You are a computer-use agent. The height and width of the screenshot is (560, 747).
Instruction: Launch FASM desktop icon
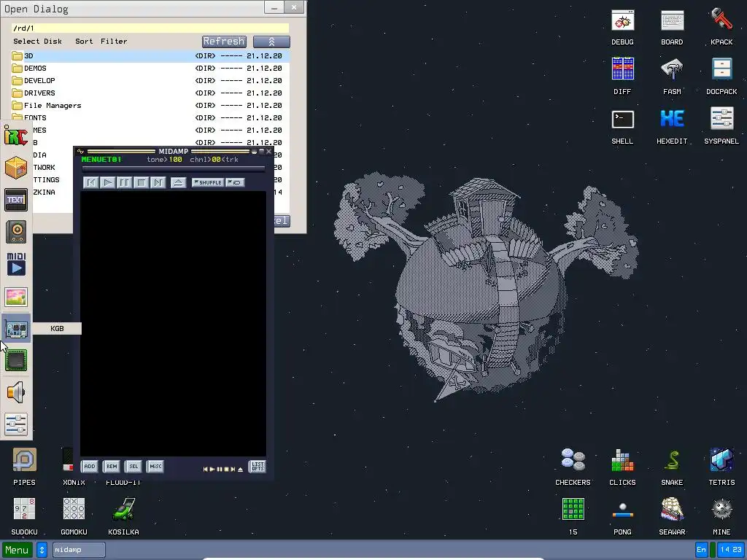[672, 76]
